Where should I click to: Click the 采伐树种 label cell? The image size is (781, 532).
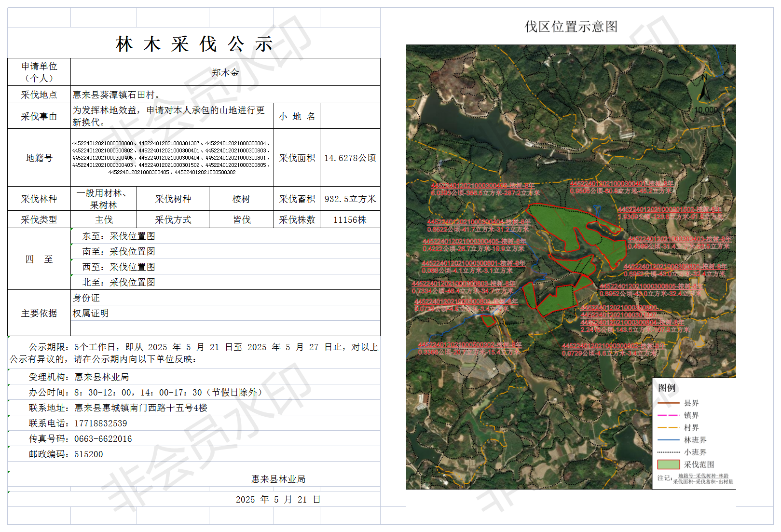[173, 199]
